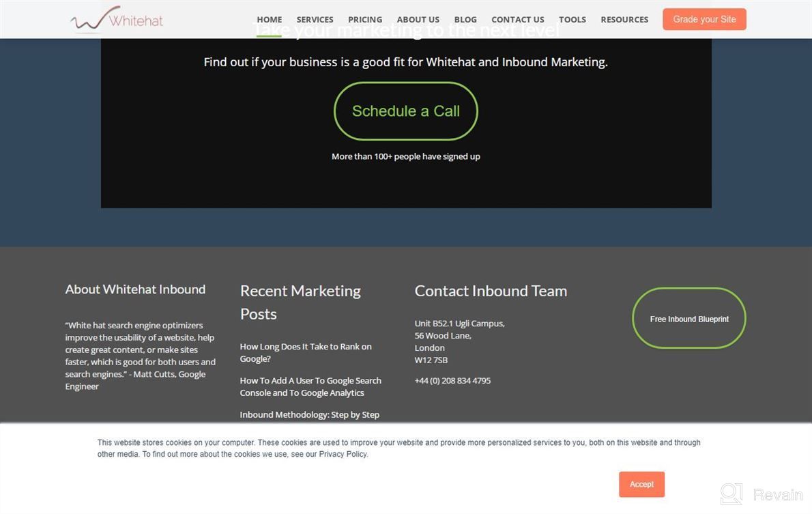Viewport: 812px width, 514px height.
Task: Open CONTACT US in navigation
Action: (x=518, y=20)
